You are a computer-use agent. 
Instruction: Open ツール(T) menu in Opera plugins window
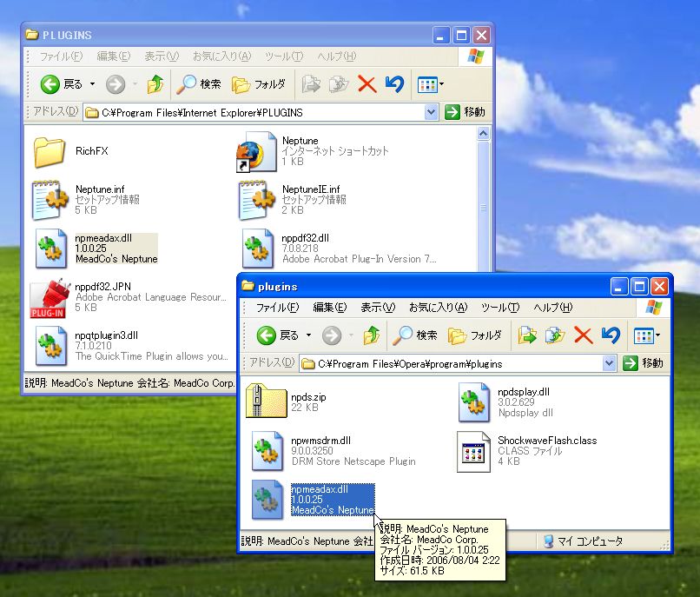[500, 308]
